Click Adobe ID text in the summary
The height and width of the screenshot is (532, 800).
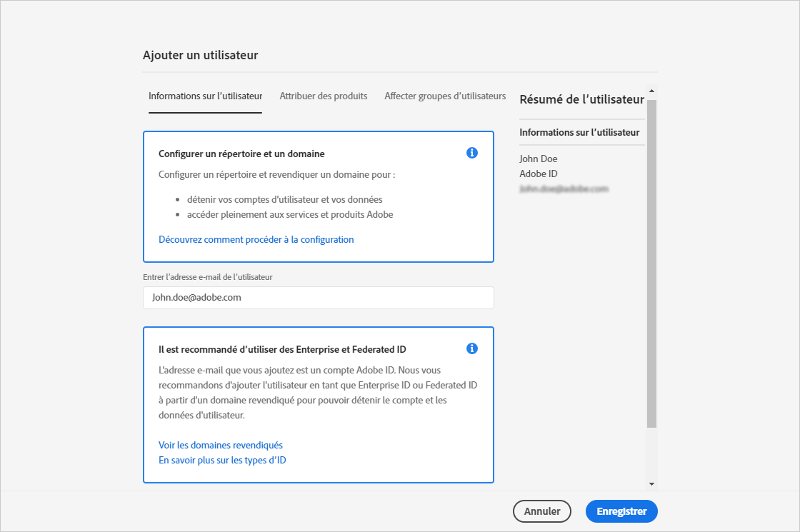tap(539, 174)
